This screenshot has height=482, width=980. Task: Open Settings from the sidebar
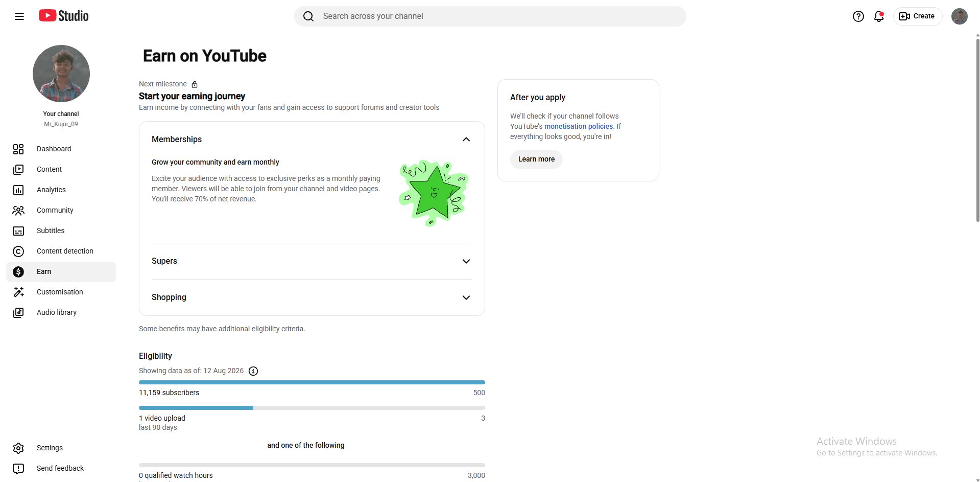click(61, 448)
